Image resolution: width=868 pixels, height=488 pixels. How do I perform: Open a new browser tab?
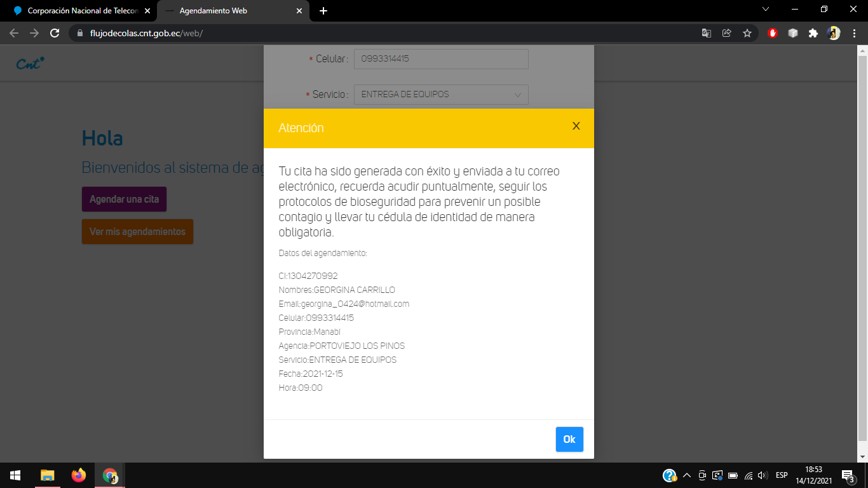(x=323, y=11)
